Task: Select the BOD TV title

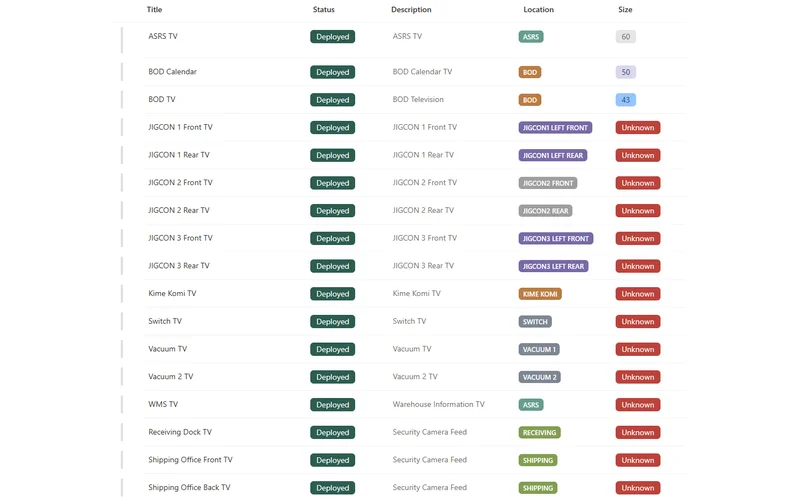Action: pyautogui.click(x=162, y=99)
